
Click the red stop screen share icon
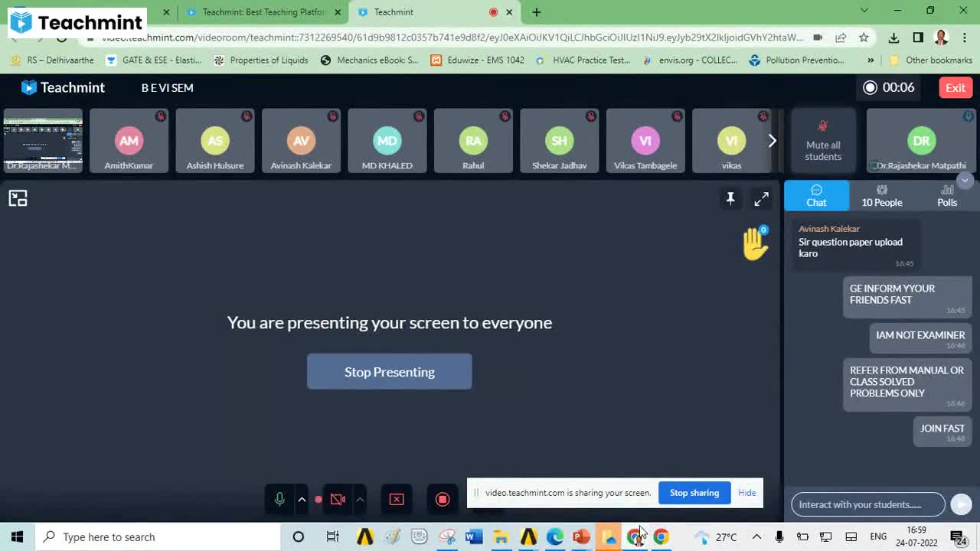pyautogui.click(x=396, y=500)
